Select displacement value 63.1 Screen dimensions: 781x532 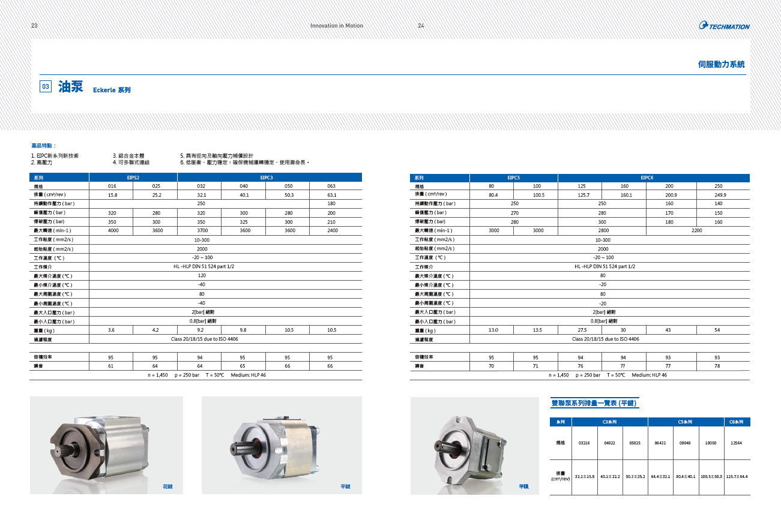[x=331, y=195]
